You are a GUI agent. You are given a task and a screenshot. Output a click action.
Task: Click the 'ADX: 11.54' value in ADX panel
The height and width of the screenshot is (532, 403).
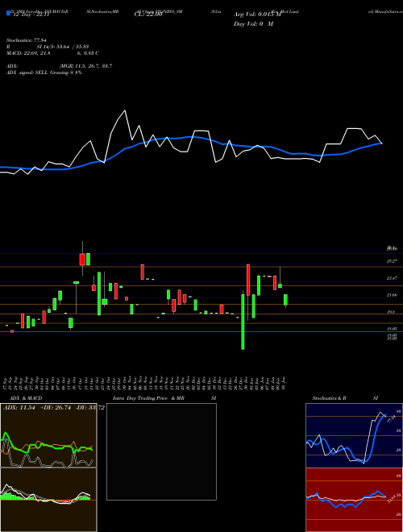[19, 408]
